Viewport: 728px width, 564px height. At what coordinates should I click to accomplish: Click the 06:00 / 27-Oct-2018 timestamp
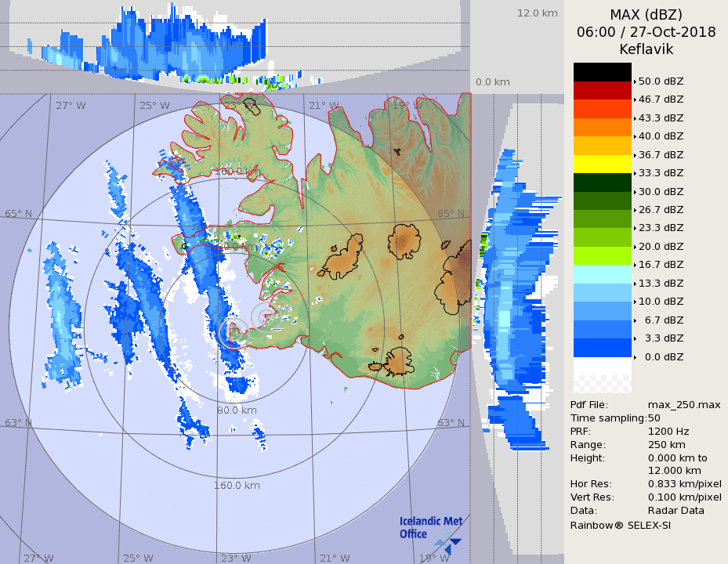pos(646,32)
